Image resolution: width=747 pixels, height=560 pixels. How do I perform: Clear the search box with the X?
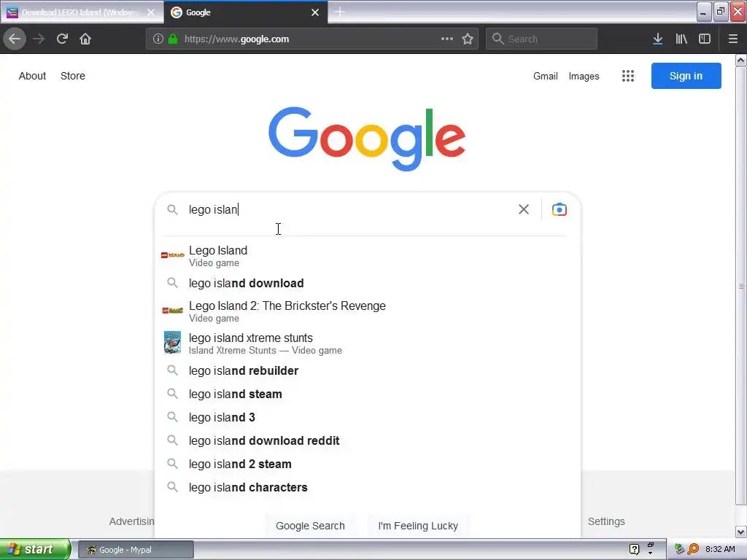(x=524, y=209)
